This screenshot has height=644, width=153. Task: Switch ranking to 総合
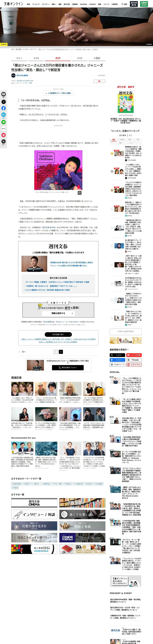coord(131,135)
